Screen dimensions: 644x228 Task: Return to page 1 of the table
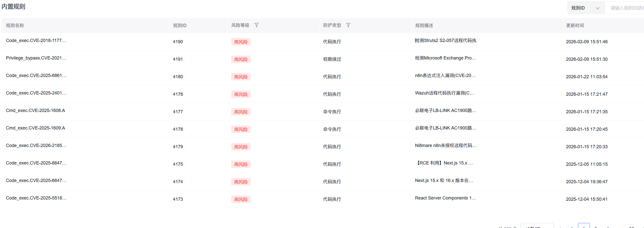pos(572,227)
